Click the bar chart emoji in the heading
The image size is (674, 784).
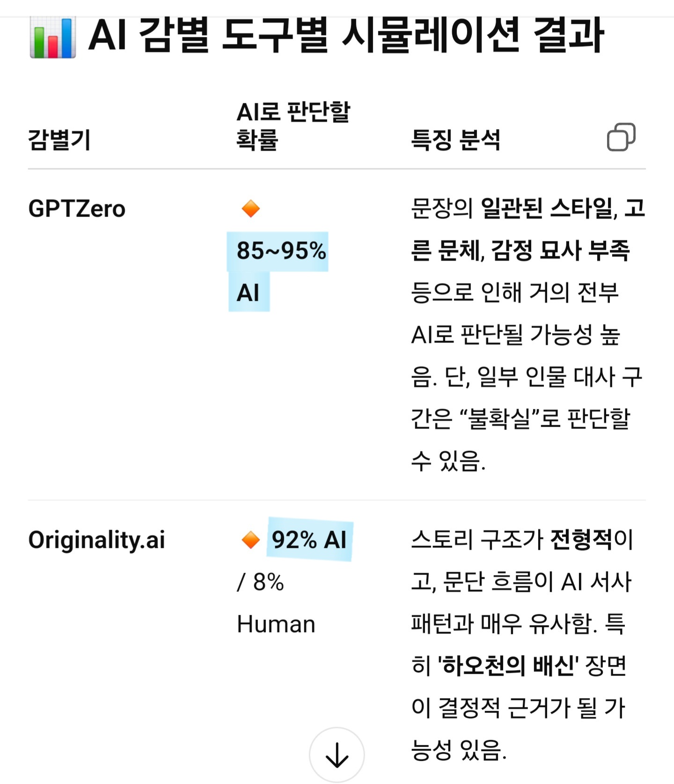coord(52,37)
